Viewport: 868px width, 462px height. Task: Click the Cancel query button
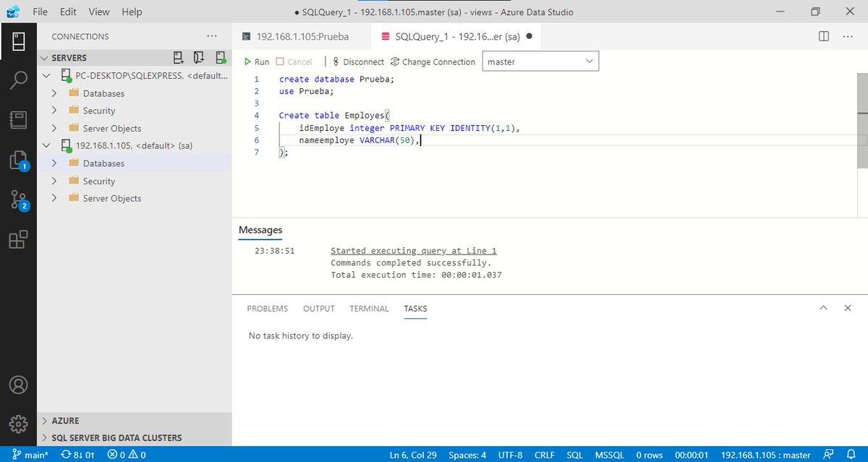(x=294, y=62)
